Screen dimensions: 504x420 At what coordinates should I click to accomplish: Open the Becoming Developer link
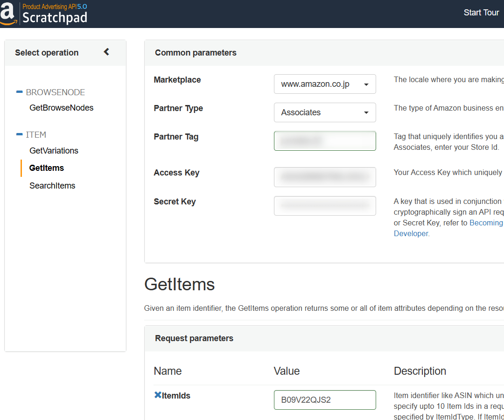click(486, 223)
